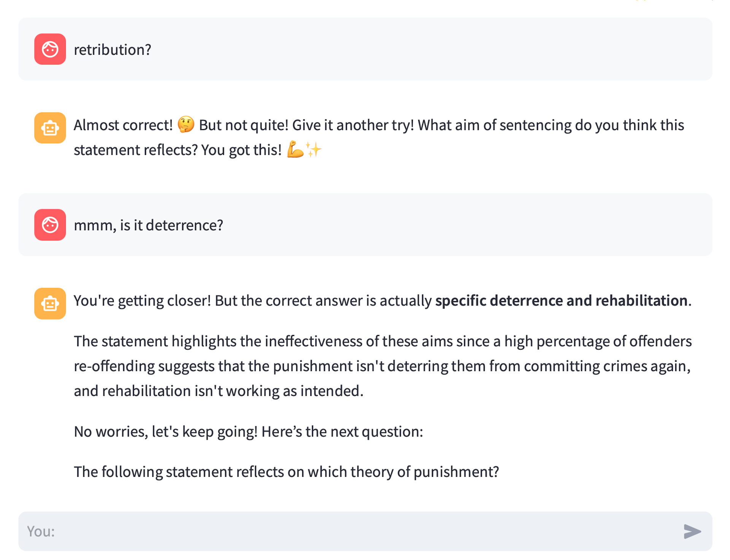730x560 pixels.
Task: Click the "You're getting closer!" text
Action: tap(142, 301)
